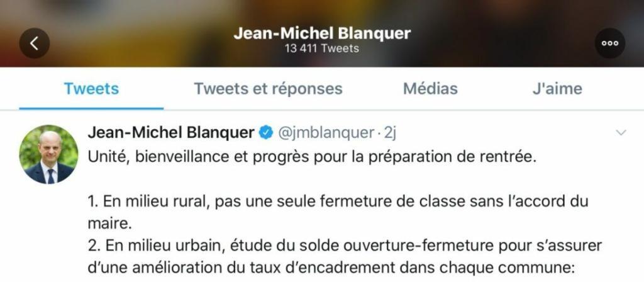Click the @jmblanquer handle
The width and height of the screenshot is (644, 282).
pyautogui.click(x=326, y=133)
